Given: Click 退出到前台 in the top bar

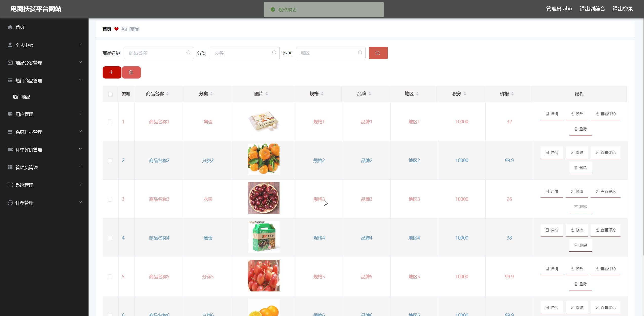Looking at the screenshot, I should (x=592, y=9).
